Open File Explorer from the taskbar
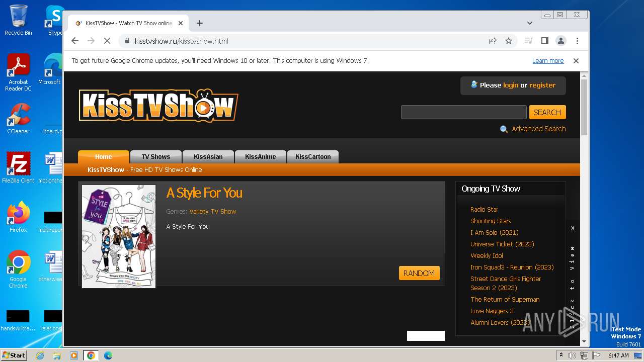The image size is (644, 362). tap(57, 355)
